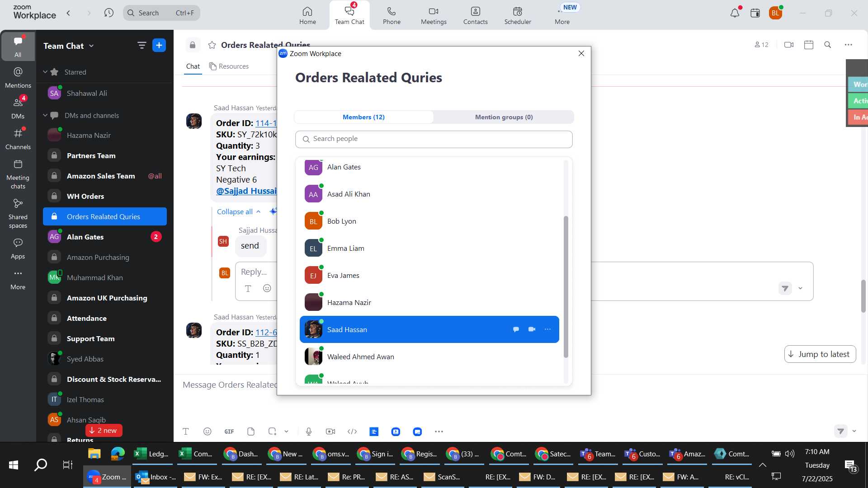Expand the Team Chat dropdown
This screenshot has height=488, width=868.
click(91, 46)
